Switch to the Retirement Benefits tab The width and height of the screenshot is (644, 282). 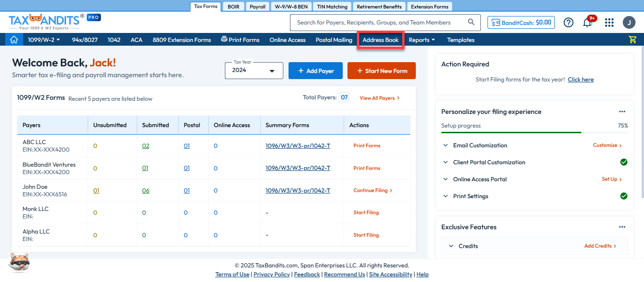coord(379,7)
